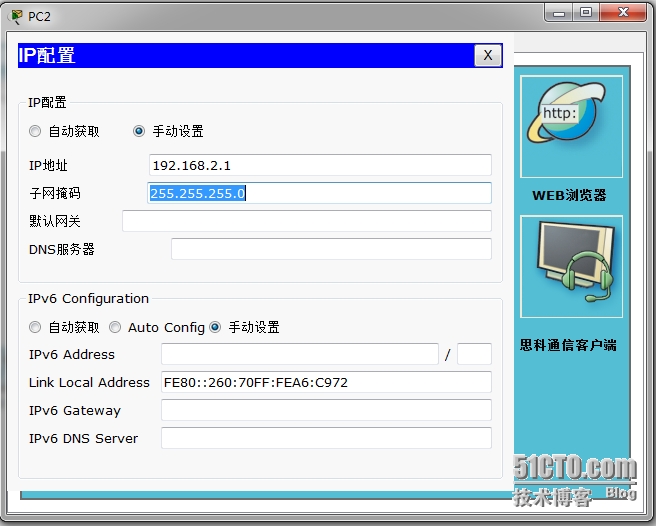Click the Packet Tracer icon in PC2 title bar
Image resolution: width=656 pixels, height=526 pixels.
pyautogui.click(x=15, y=16)
